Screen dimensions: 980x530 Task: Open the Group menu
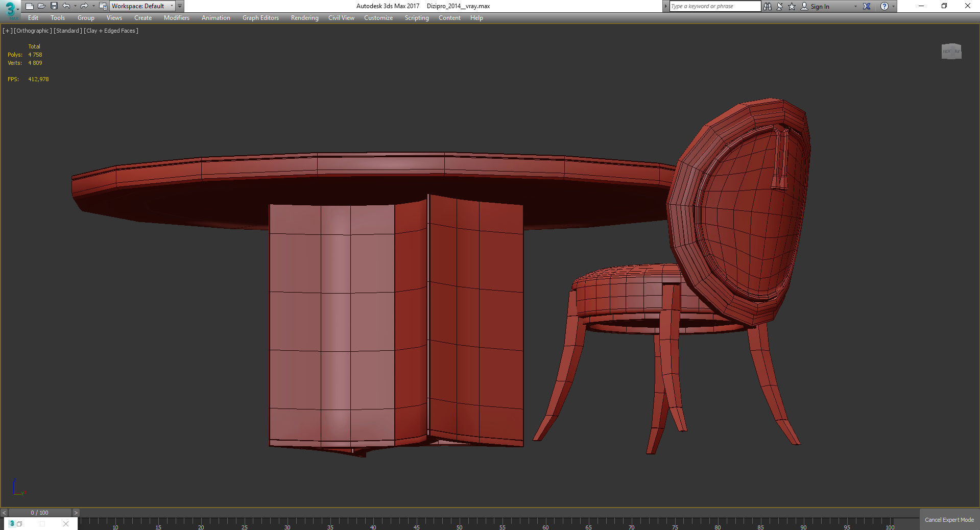click(x=86, y=18)
